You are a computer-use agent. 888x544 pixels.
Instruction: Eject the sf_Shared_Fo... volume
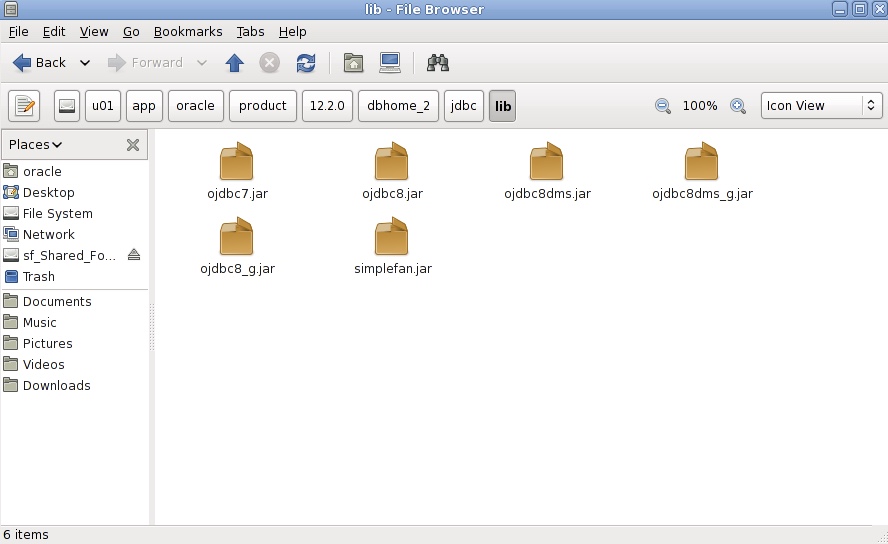(134, 255)
